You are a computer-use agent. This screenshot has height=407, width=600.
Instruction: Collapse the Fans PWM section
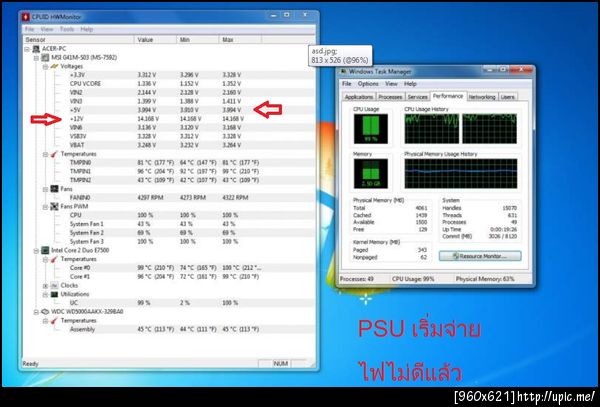click(x=45, y=207)
